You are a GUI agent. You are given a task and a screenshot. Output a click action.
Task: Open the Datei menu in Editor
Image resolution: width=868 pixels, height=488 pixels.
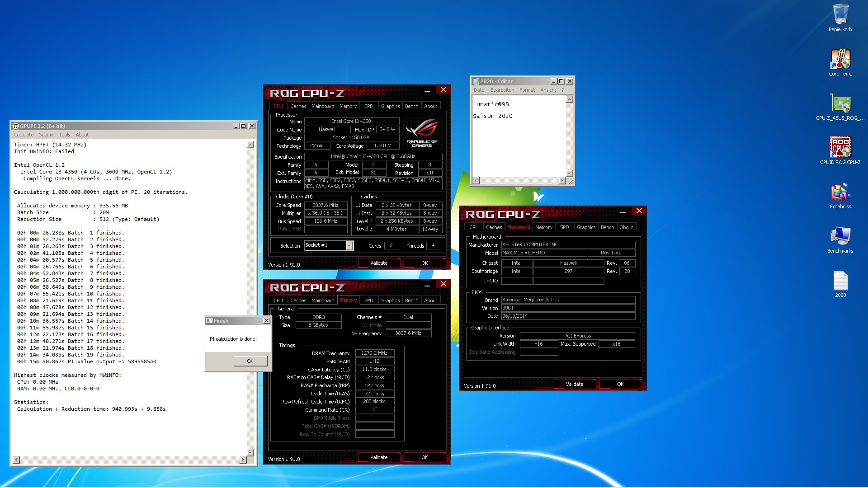(479, 90)
